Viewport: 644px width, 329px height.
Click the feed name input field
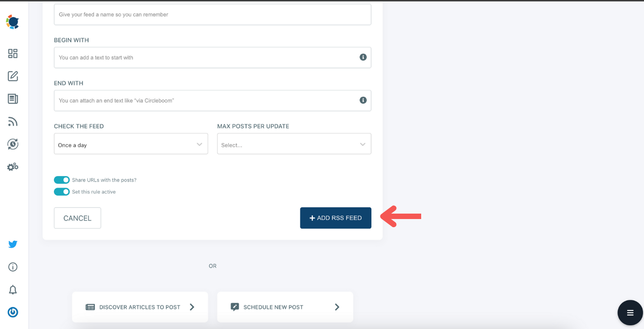(x=212, y=14)
